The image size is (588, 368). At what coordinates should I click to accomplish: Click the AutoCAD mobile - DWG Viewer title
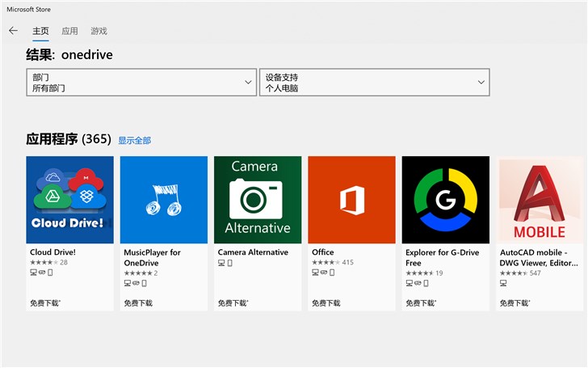pyautogui.click(x=539, y=257)
